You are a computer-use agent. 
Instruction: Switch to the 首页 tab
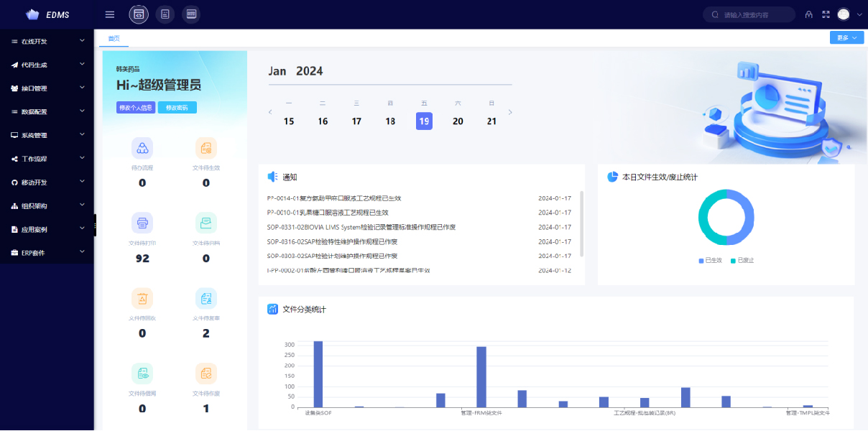[114, 38]
